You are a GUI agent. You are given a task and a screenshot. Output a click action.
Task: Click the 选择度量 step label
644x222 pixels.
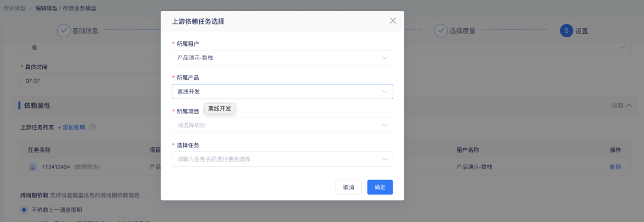click(x=462, y=31)
